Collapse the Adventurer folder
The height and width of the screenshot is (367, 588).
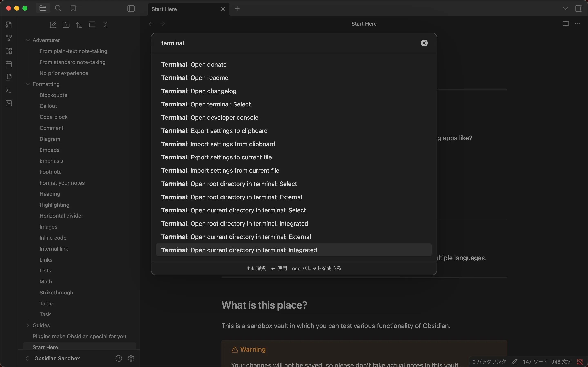coord(28,40)
